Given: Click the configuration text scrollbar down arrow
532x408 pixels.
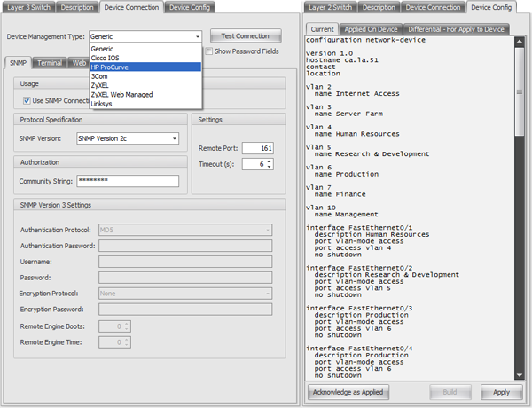Looking at the screenshot, I should pos(519,375).
